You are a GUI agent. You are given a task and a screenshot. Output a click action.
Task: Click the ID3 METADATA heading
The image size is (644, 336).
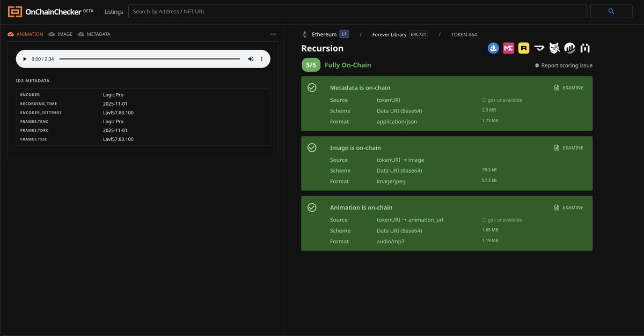[33, 81]
